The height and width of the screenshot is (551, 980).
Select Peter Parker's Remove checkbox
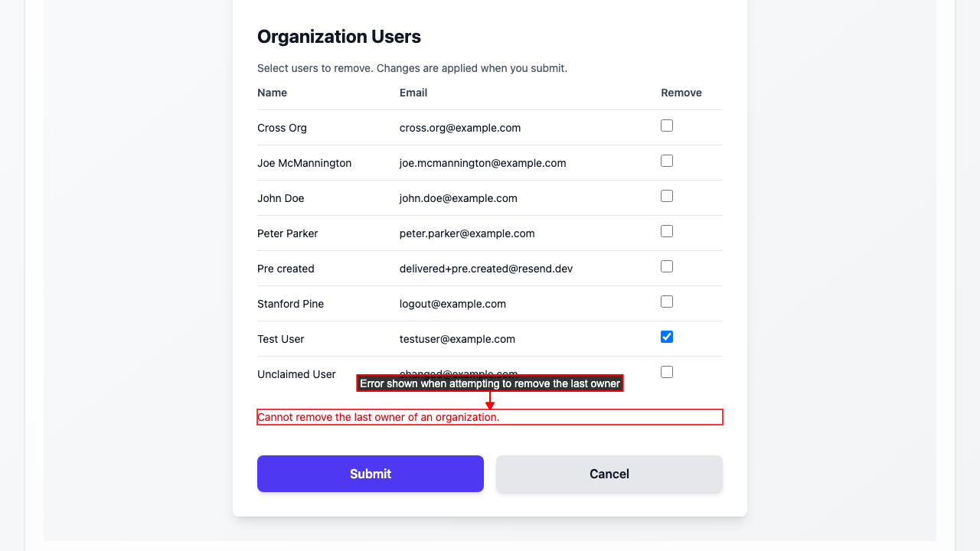[x=667, y=231]
